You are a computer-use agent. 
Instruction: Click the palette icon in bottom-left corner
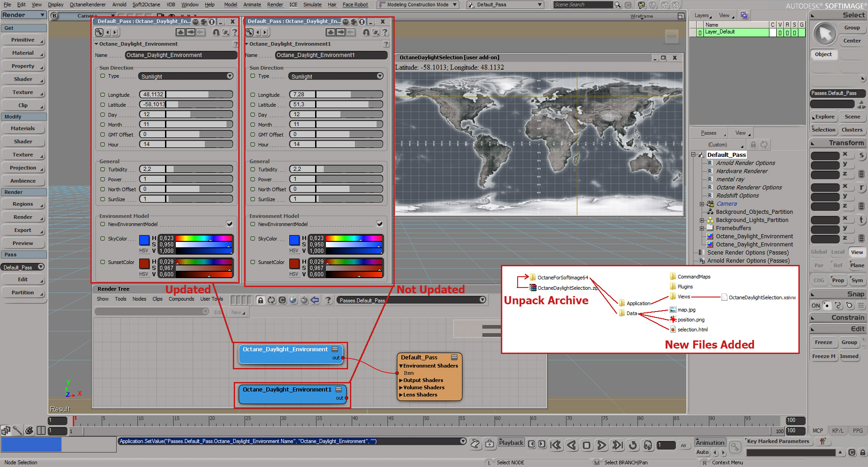(29, 430)
